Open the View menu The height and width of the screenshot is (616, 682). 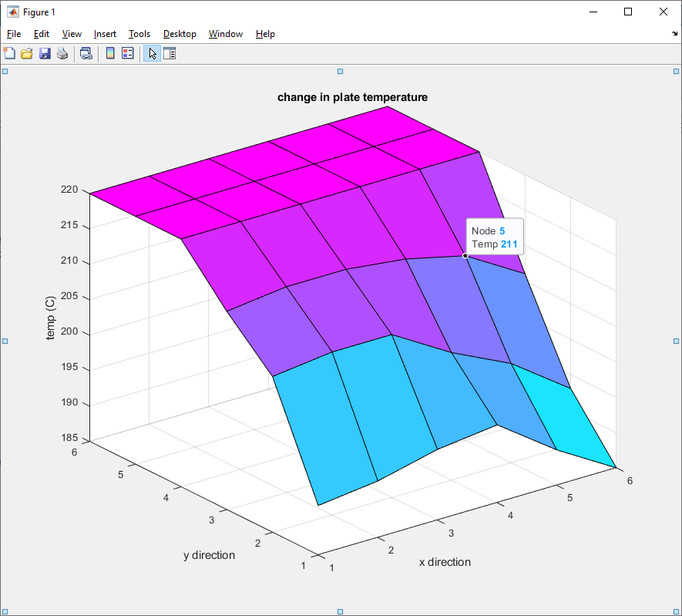(72, 34)
